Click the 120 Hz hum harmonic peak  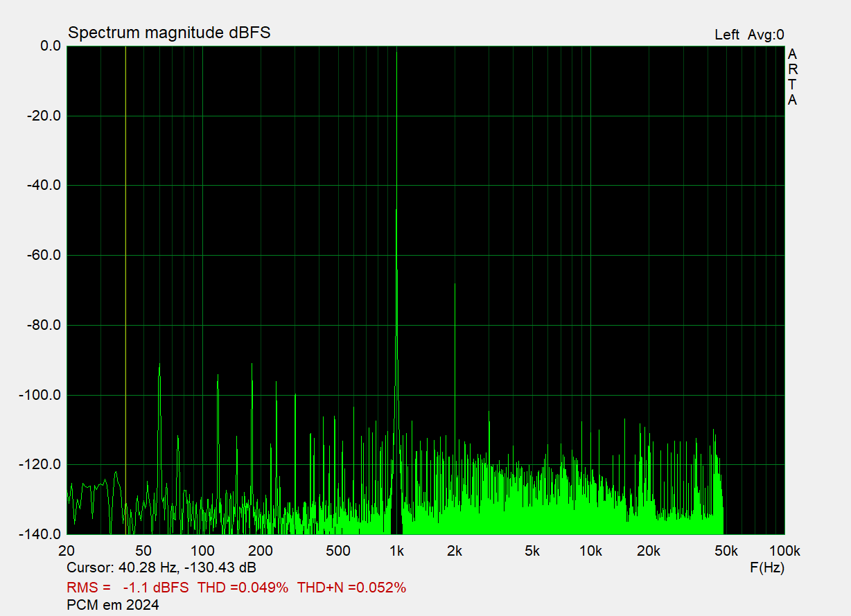click(218, 376)
